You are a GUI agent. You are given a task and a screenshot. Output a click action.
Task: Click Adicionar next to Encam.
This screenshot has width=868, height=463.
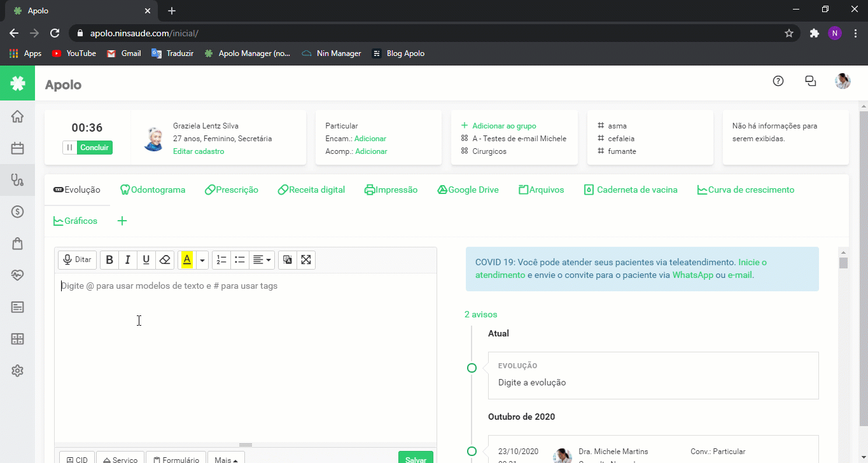370,139
